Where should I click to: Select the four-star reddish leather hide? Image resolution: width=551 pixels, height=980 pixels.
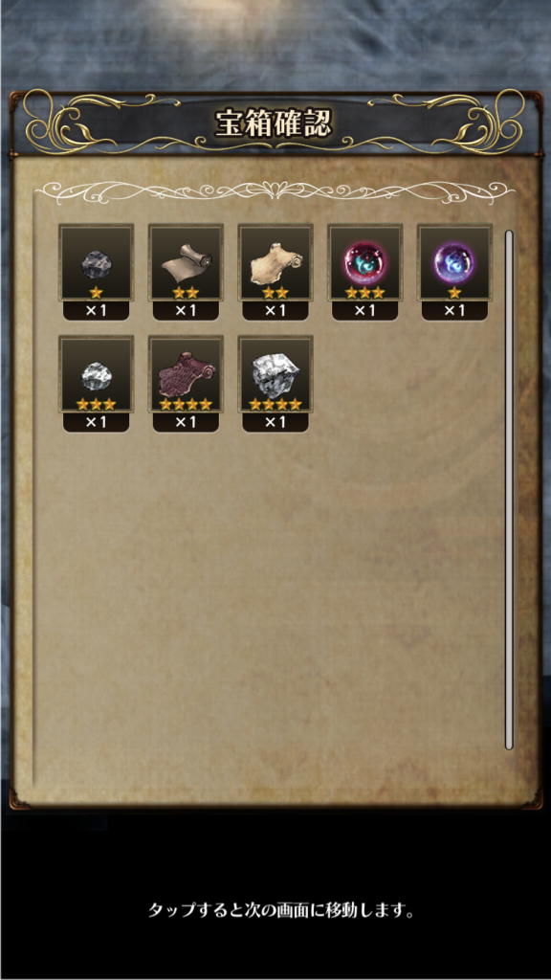click(186, 374)
